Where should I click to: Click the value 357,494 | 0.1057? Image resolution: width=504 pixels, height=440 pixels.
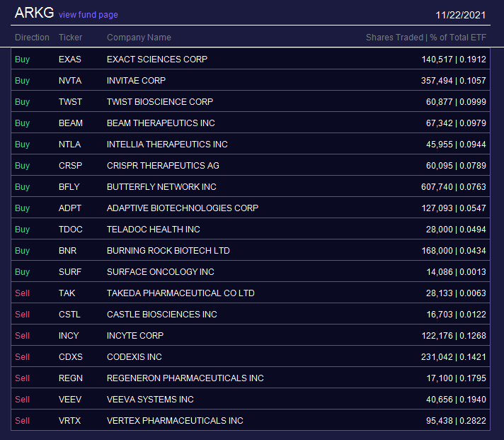[x=454, y=80]
